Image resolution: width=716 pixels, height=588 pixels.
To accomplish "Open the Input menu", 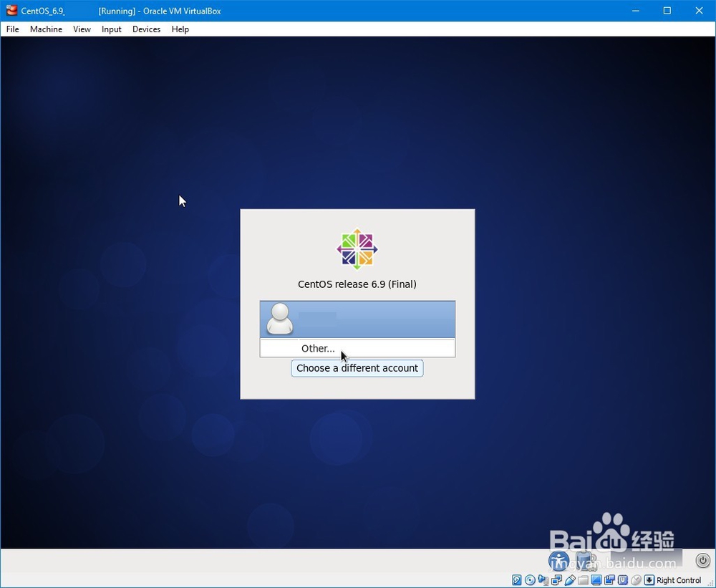I will tap(112, 29).
